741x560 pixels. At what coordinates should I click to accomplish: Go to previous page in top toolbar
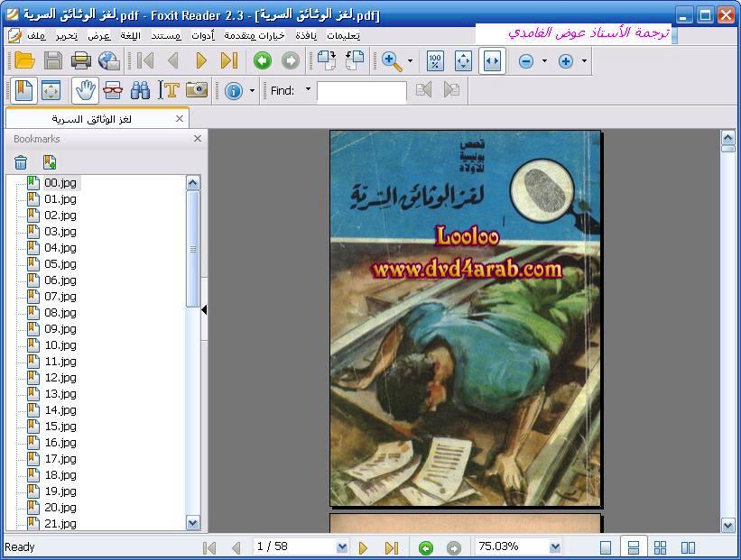tap(173, 61)
